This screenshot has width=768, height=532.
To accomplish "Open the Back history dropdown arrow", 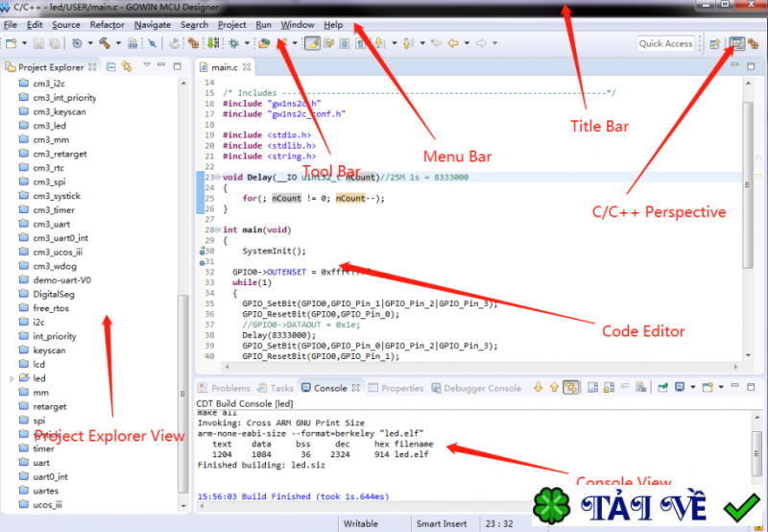I will (x=467, y=43).
